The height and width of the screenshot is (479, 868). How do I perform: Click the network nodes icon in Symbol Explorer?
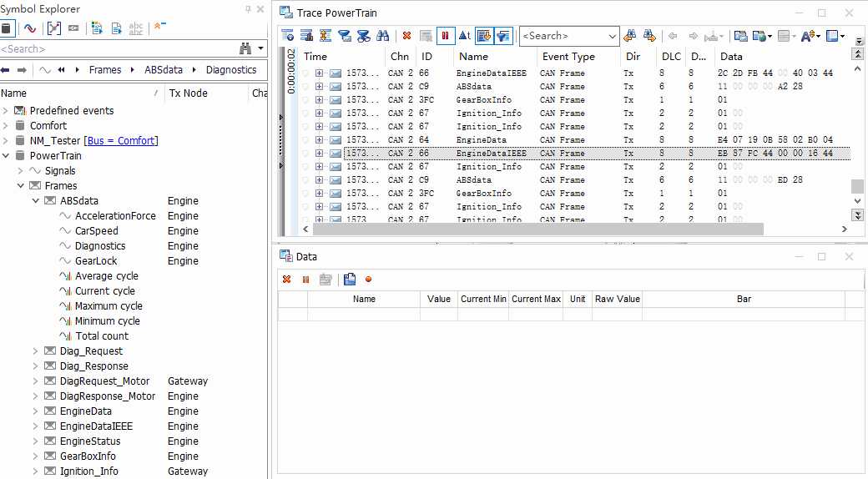point(53,28)
